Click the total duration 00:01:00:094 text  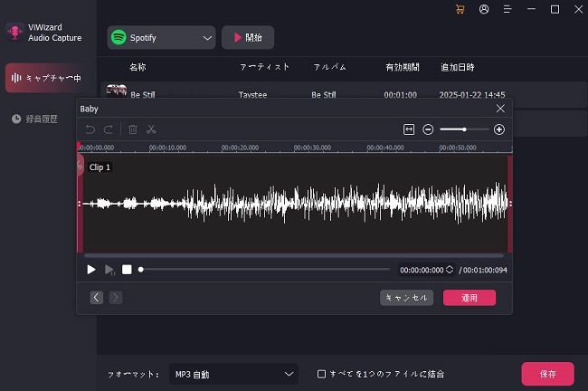[485, 270]
